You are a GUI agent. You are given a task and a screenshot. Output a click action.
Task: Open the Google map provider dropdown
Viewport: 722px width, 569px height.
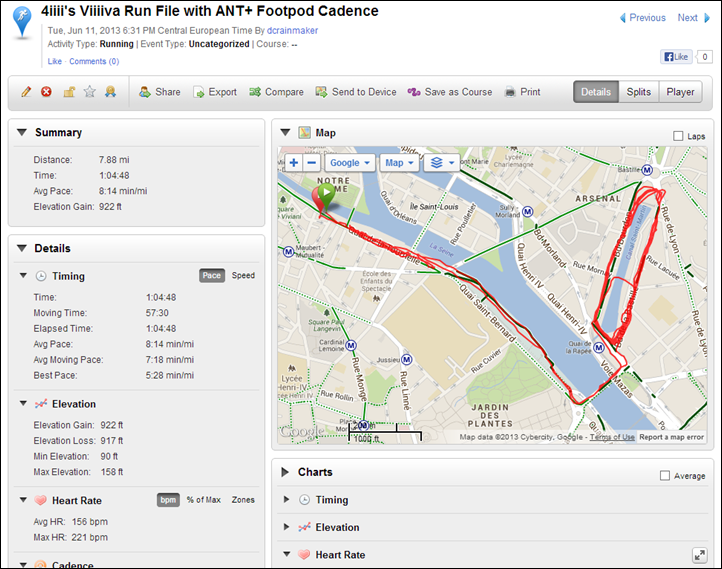coord(349,163)
